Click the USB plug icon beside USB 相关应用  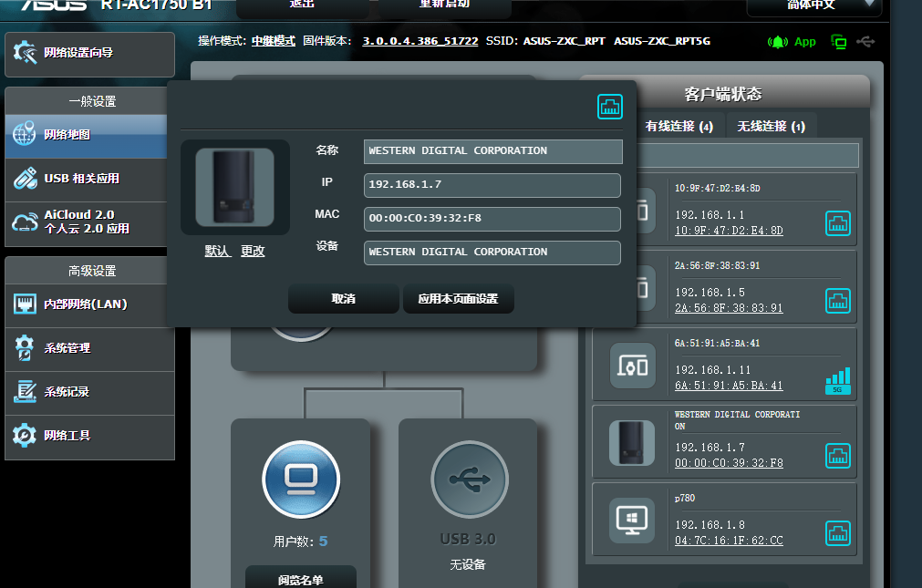click(25, 178)
